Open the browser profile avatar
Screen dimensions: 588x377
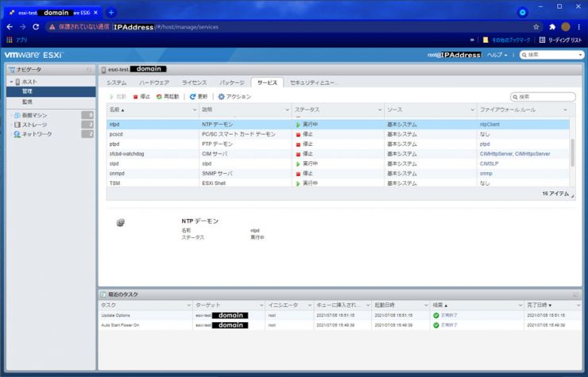pos(566,27)
